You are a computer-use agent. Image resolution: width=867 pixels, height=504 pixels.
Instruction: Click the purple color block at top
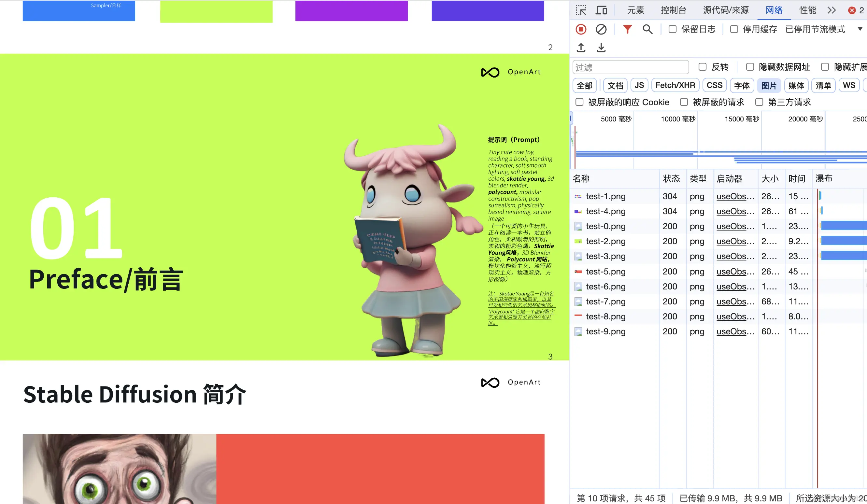pyautogui.click(x=351, y=11)
